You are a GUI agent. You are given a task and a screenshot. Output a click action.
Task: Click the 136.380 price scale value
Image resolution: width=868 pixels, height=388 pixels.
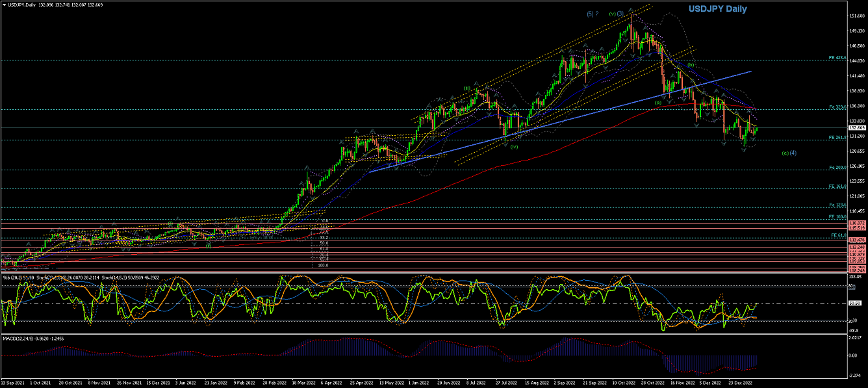pyautogui.click(x=857, y=106)
